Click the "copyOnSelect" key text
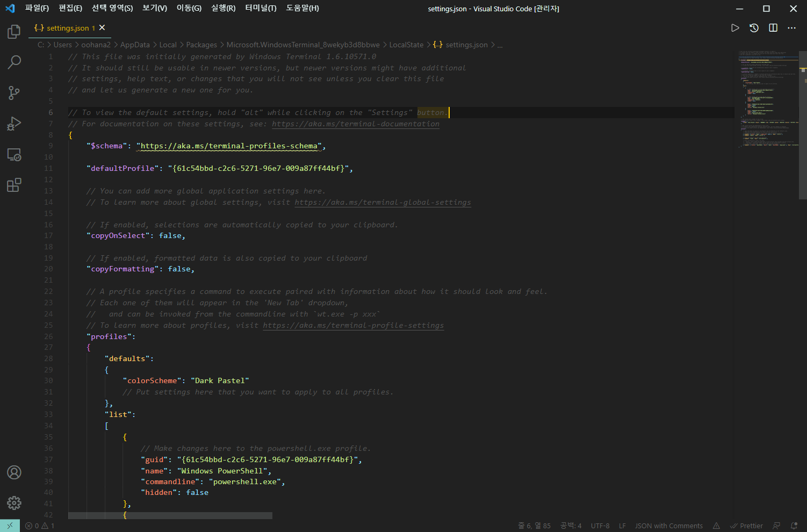807x532 pixels. (118, 235)
